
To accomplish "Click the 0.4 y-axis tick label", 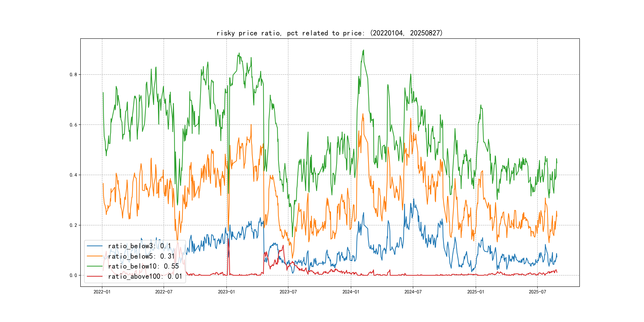I will [73, 175].
